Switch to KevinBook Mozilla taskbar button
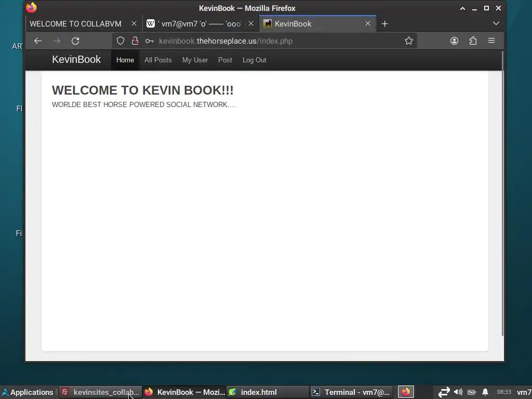Viewport: 532px width, 399px height. click(184, 392)
